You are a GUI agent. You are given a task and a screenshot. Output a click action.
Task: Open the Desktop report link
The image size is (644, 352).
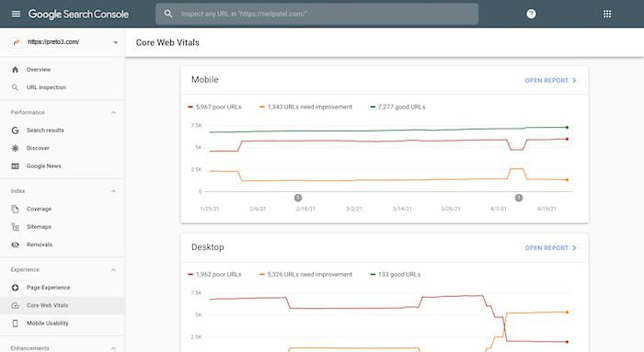click(x=550, y=248)
